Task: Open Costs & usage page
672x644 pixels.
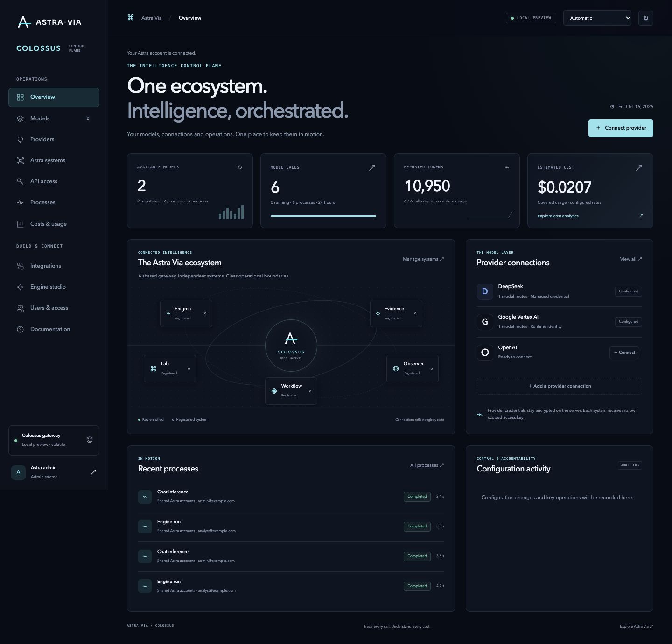Action: (x=54, y=224)
